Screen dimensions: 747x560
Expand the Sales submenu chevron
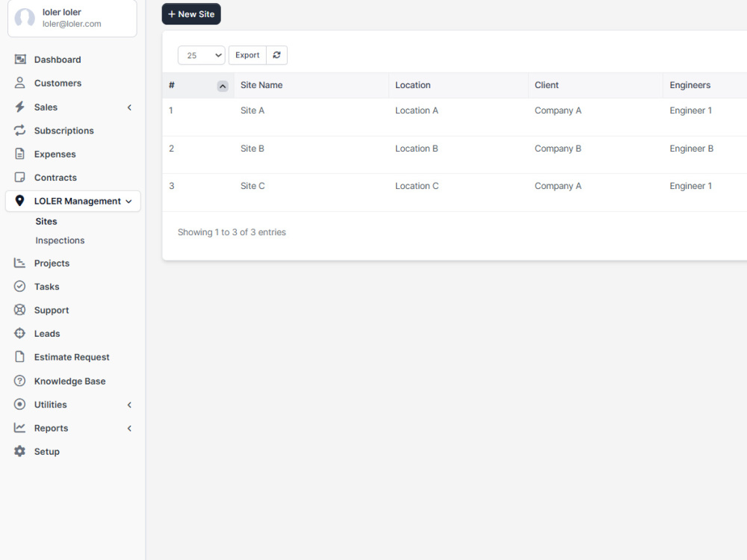(129, 108)
